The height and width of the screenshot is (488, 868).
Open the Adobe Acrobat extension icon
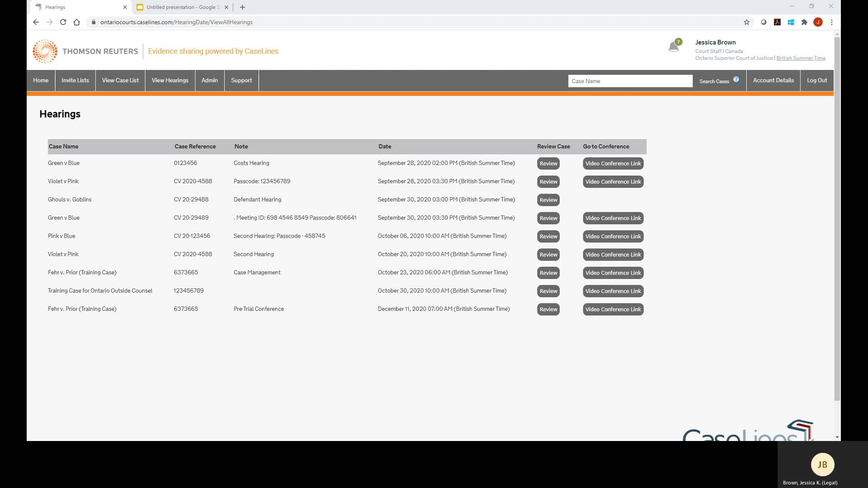pos(777,22)
